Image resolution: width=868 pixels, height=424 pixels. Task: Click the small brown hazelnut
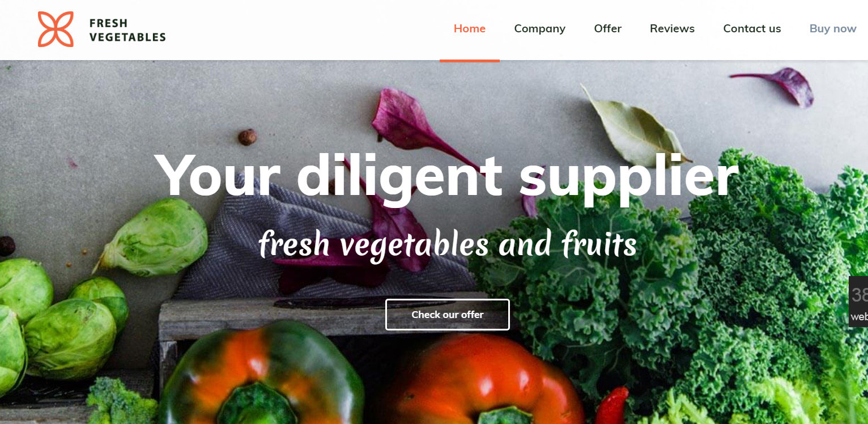[247, 137]
